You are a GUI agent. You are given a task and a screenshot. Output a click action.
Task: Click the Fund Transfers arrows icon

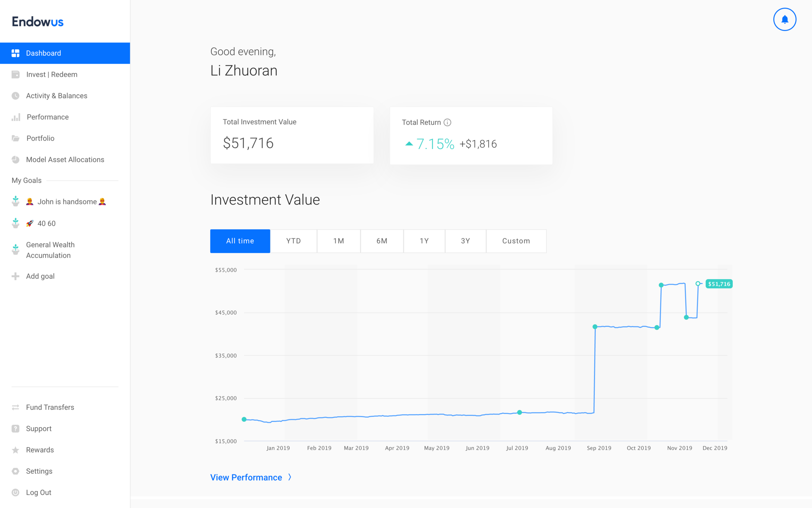pyautogui.click(x=15, y=407)
